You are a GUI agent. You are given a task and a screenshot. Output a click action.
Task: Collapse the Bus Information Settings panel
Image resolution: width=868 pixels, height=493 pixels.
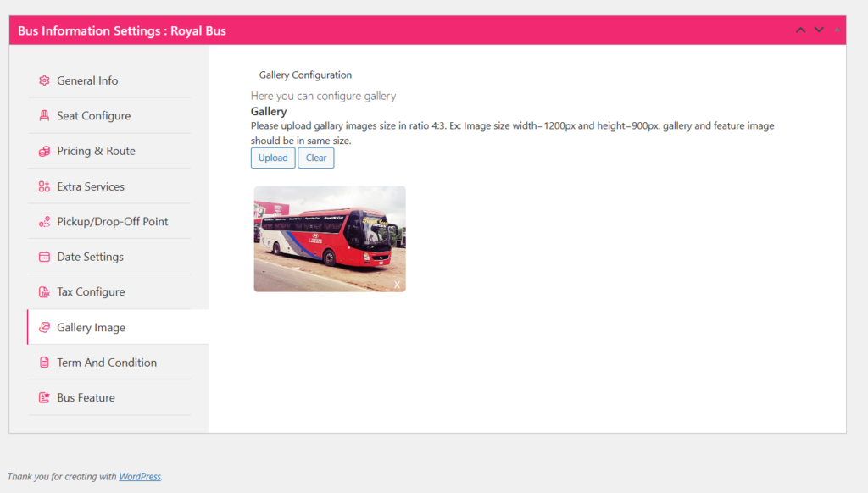click(837, 30)
